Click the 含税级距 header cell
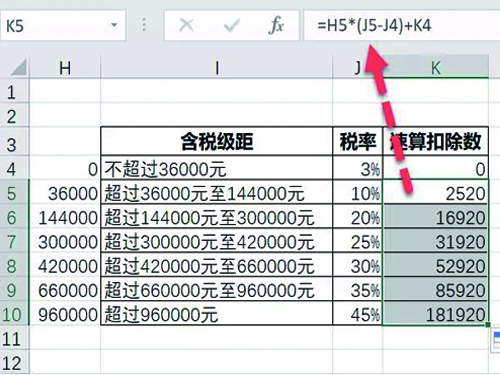The image size is (500, 375). (217, 141)
